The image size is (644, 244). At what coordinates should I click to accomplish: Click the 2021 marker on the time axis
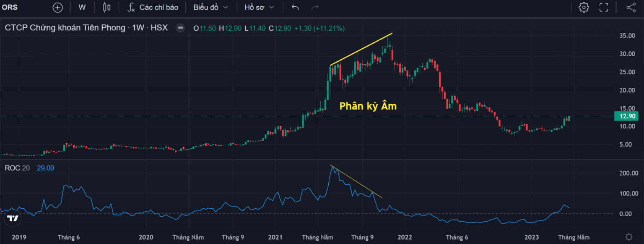pos(275,237)
